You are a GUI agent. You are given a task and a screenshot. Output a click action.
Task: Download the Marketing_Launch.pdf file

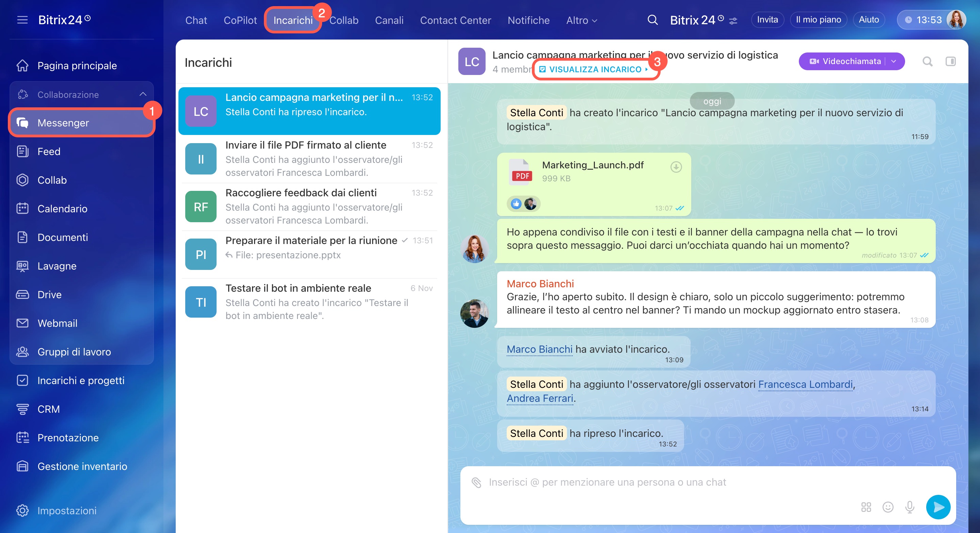[676, 167]
